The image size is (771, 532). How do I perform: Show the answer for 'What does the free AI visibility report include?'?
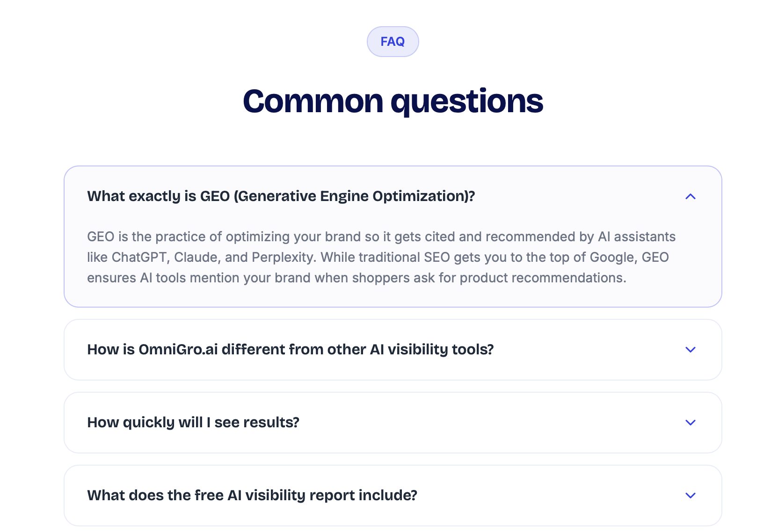(252, 495)
